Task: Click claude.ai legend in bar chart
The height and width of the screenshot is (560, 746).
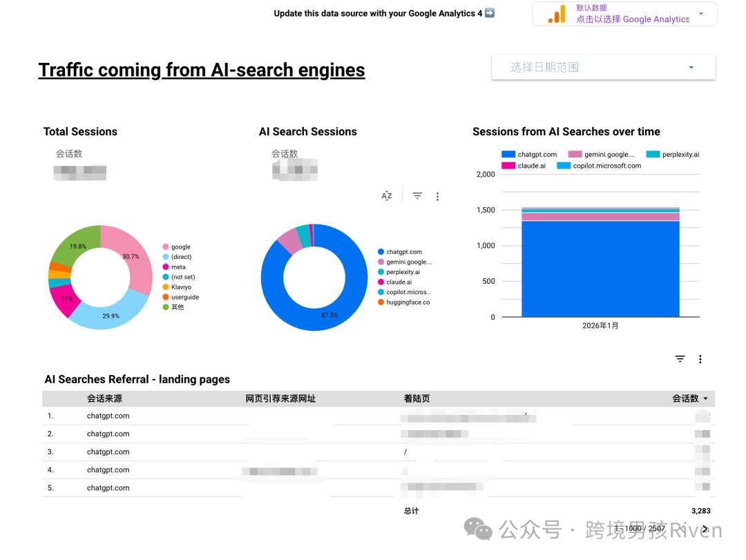Action: (x=524, y=166)
